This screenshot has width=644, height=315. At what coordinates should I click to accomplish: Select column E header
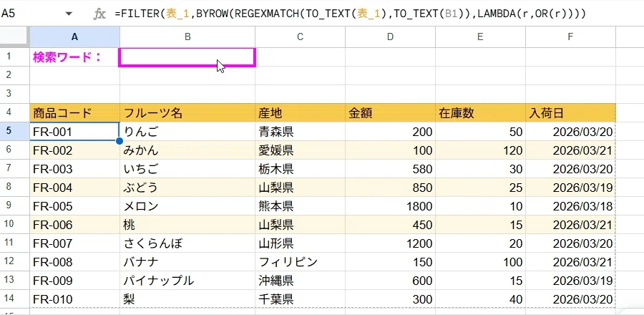(x=480, y=37)
